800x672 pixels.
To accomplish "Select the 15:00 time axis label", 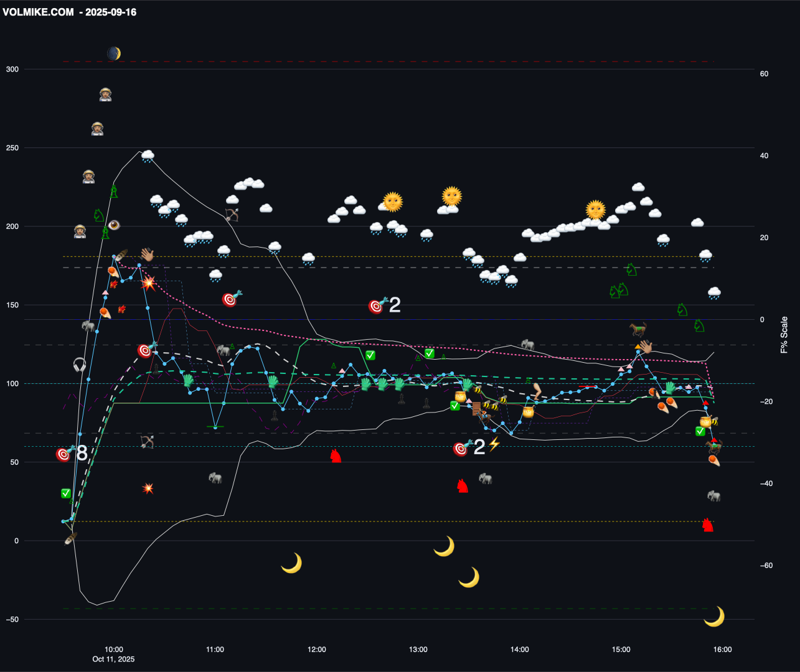I will click(621, 650).
